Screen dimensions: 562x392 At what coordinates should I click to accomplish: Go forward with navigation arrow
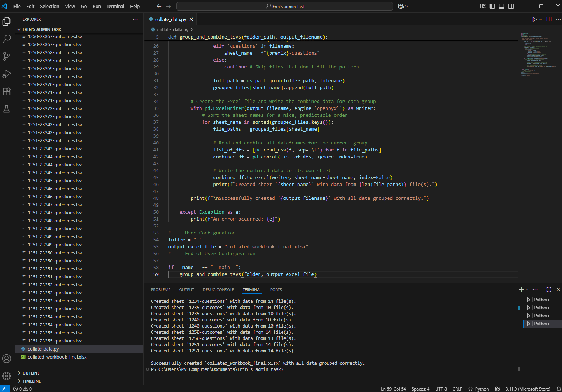169,6
